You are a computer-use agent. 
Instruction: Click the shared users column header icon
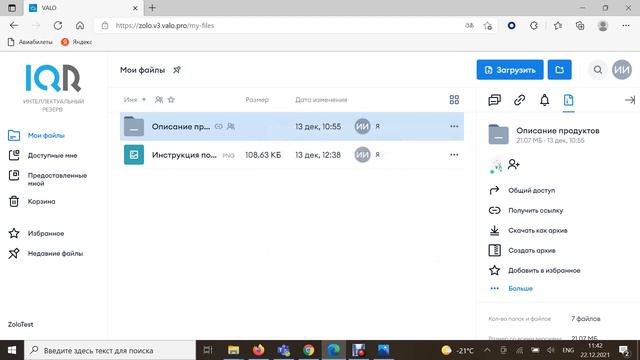coord(159,100)
